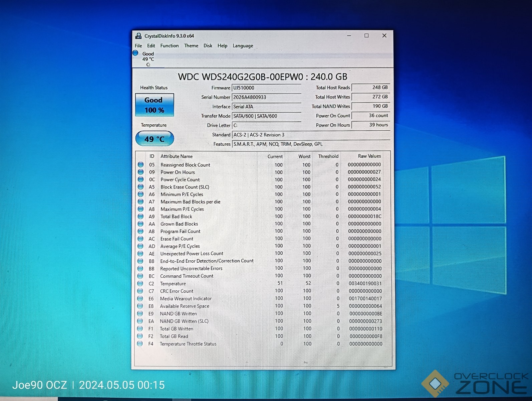Click status icon of Block Erase Count (SLC)

coord(141,186)
